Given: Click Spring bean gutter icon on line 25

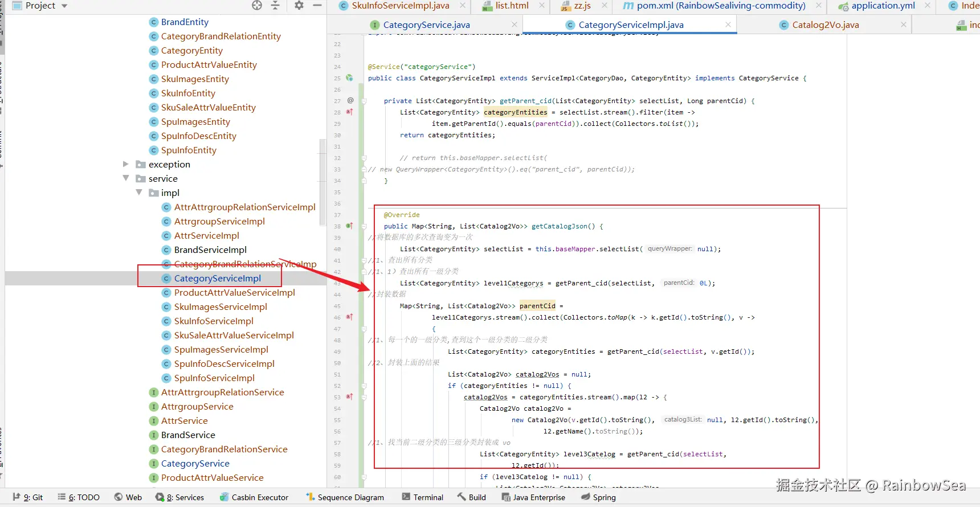Looking at the screenshot, I should click(349, 77).
